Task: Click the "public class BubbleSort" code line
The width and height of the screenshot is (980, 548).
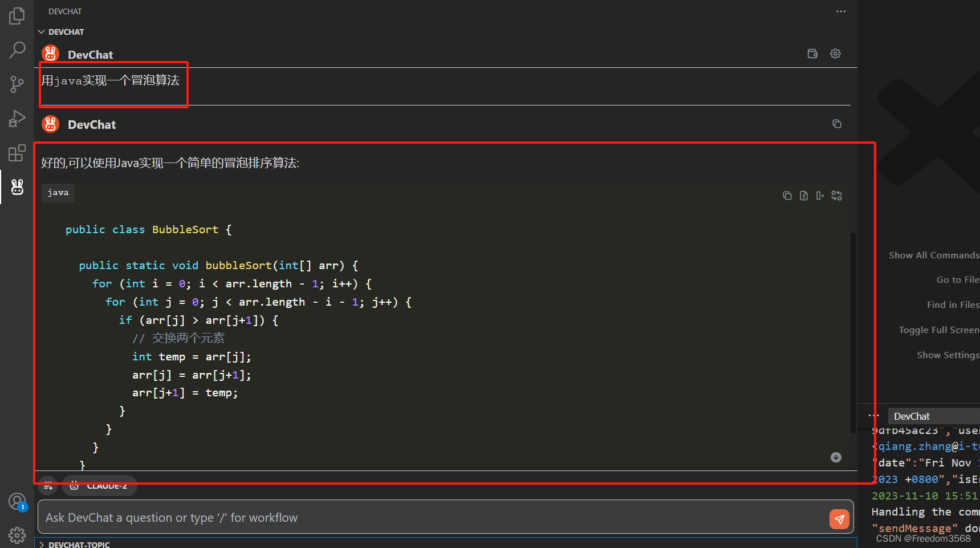Action: point(149,230)
